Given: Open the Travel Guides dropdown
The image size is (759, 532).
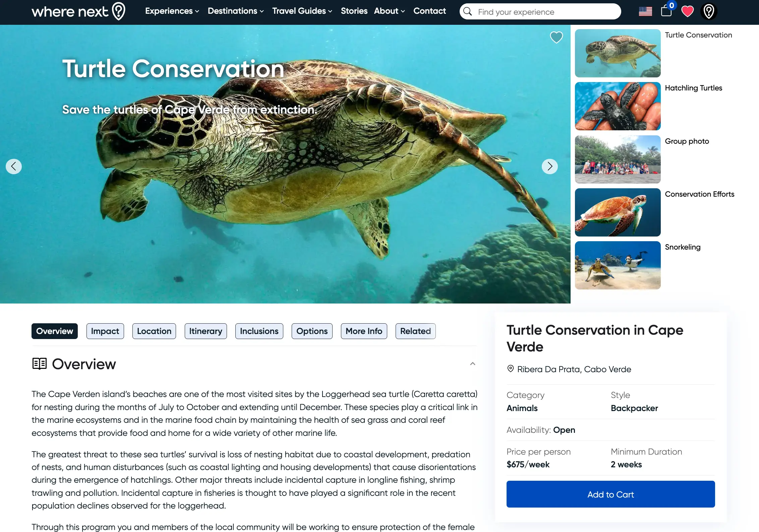Looking at the screenshot, I should tap(302, 11).
